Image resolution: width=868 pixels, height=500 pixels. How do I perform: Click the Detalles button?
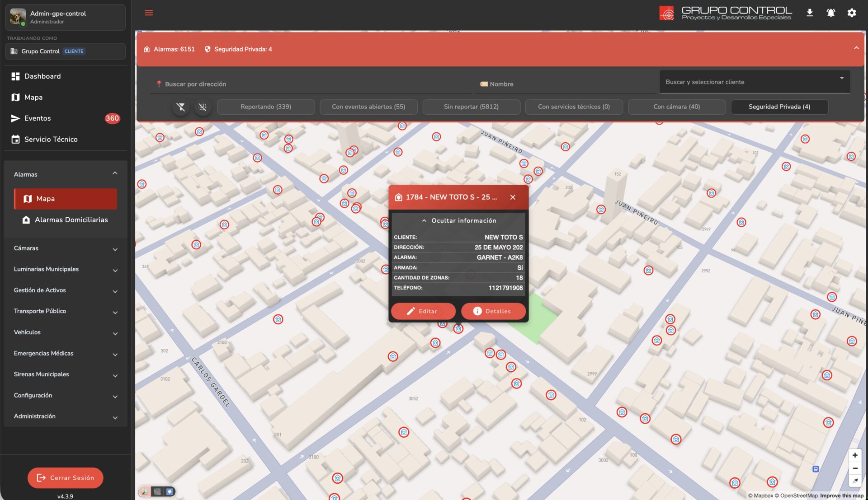pyautogui.click(x=493, y=311)
